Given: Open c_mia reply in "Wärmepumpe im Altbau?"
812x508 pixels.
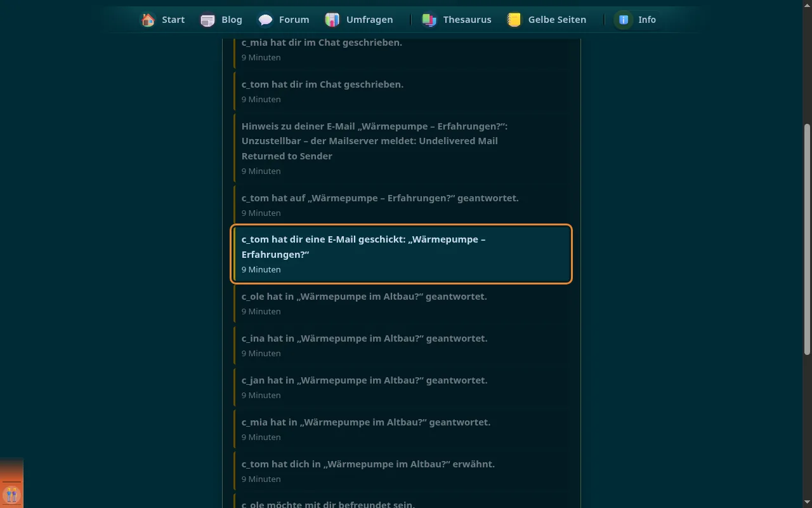Looking at the screenshot, I should pyautogui.click(x=402, y=429).
